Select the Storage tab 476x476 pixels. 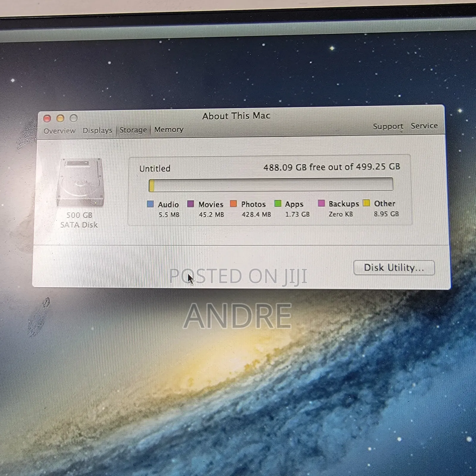(133, 130)
